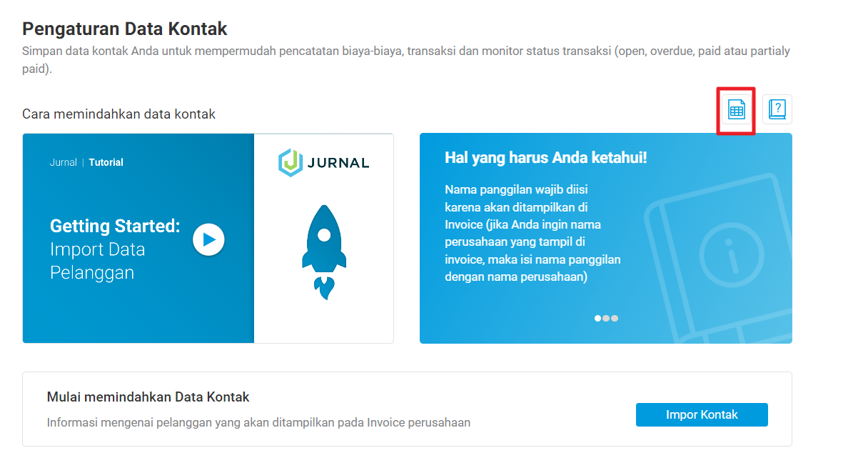Select the third carousel dot indicator
Screen dimensions: 868x458
[615, 319]
